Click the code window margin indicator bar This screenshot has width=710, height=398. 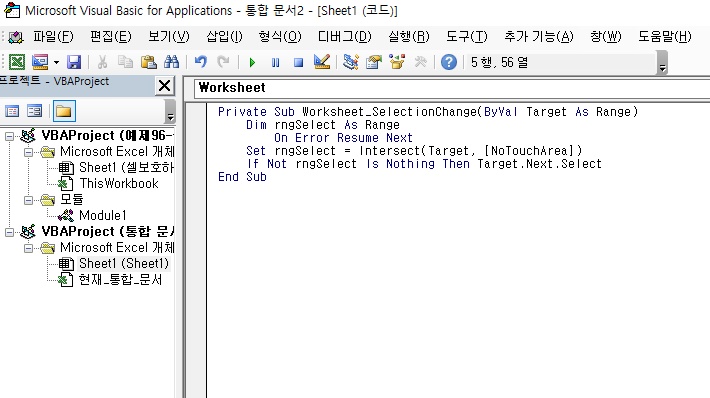click(197, 250)
